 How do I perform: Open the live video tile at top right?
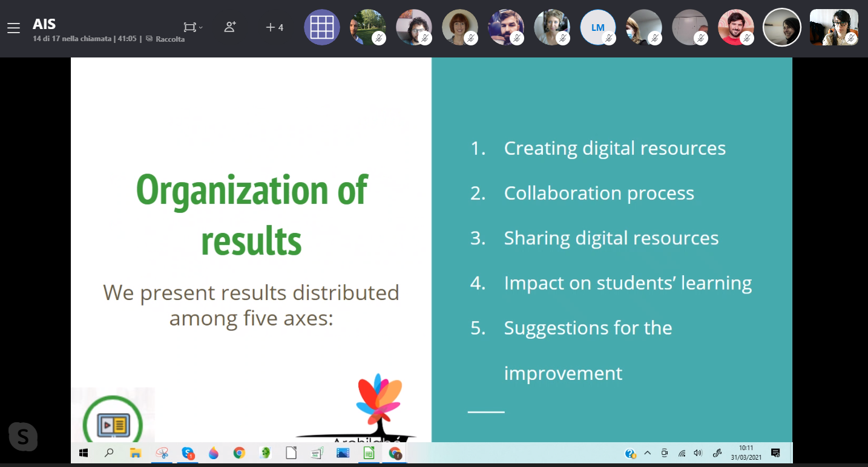coord(834,27)
